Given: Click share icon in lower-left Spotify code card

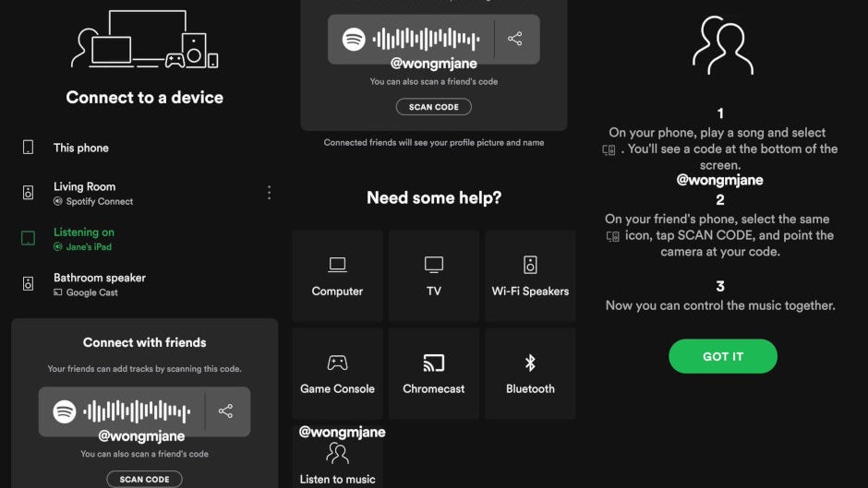Looking at the screenshot, I should point(225,411).
